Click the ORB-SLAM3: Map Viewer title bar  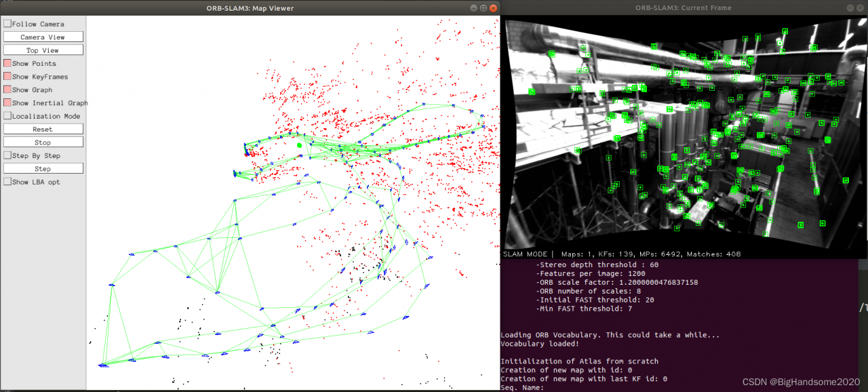pyautogui.click(x=250, y=8)
